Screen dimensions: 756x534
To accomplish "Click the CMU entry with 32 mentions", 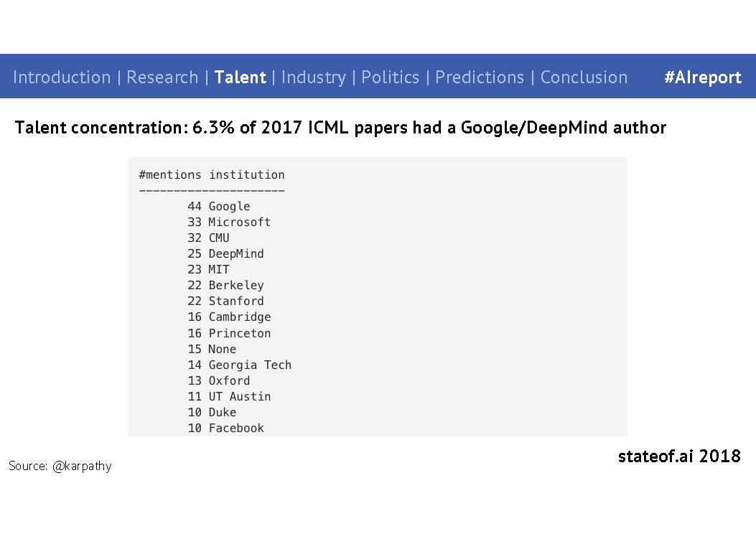I will click(208, 238).
